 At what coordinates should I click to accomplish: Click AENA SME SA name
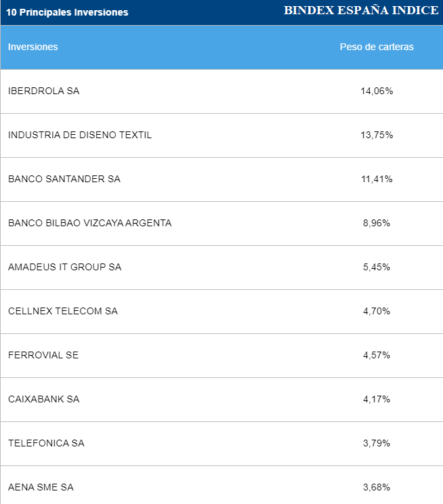pyautogui.click(x=41, y=487)
